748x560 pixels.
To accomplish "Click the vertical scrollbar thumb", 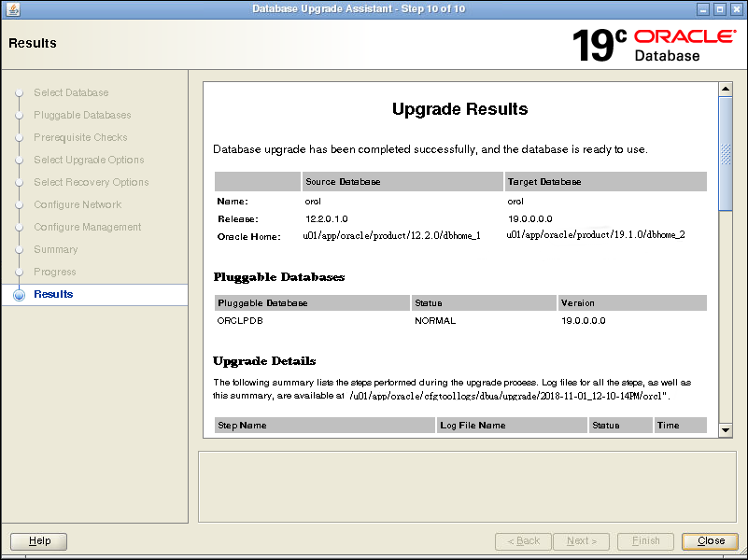I will (x=726, y=153).
